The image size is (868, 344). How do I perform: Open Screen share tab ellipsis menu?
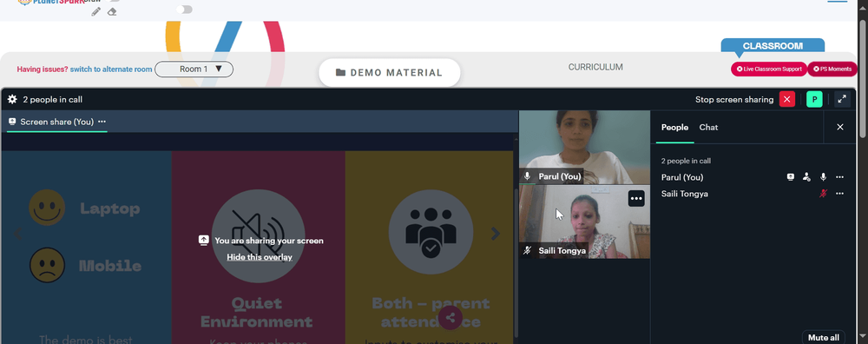tap(102, 122)
